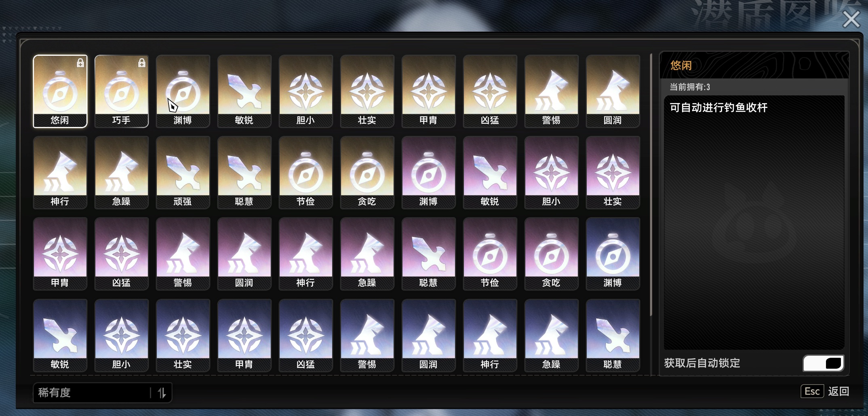Select the purple 贪吃 compass card

(551, 254)
